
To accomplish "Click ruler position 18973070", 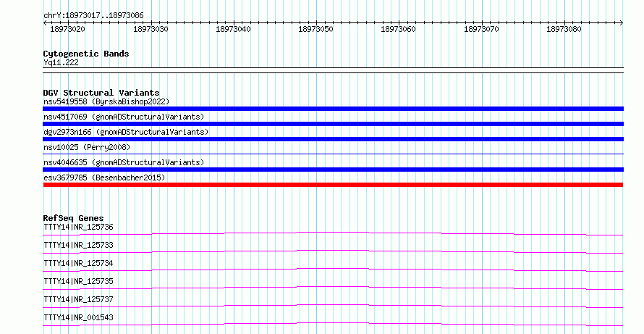I will tap(481, 29).
